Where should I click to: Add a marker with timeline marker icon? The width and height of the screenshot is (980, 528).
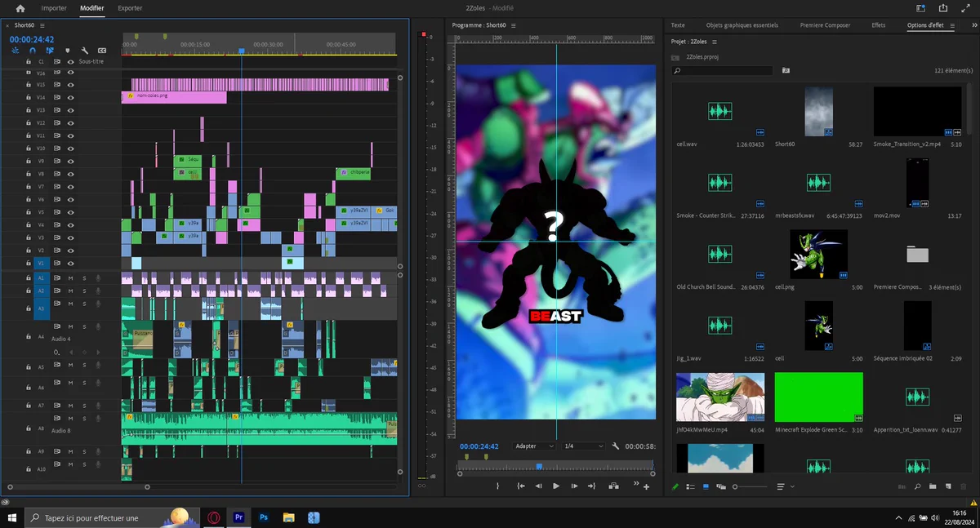67,51
